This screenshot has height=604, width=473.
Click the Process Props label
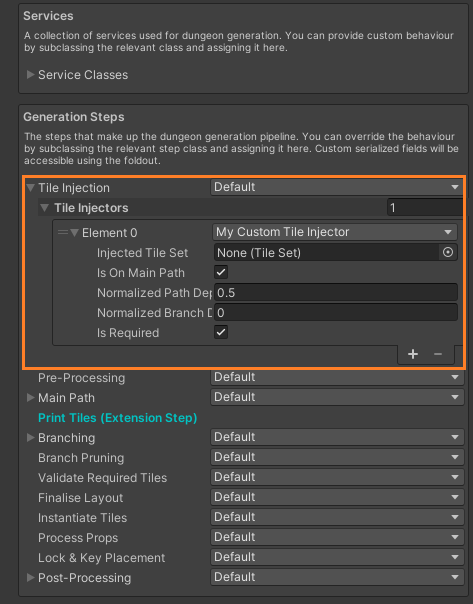78,538
